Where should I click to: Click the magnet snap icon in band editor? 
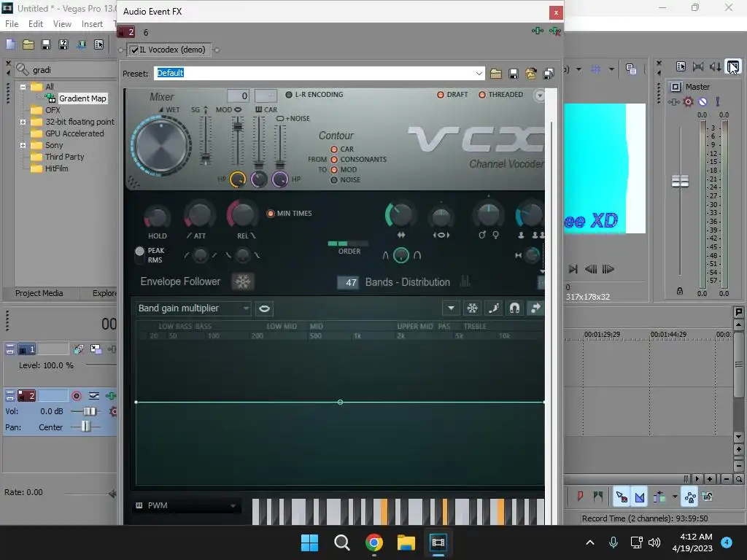[514, 308]
